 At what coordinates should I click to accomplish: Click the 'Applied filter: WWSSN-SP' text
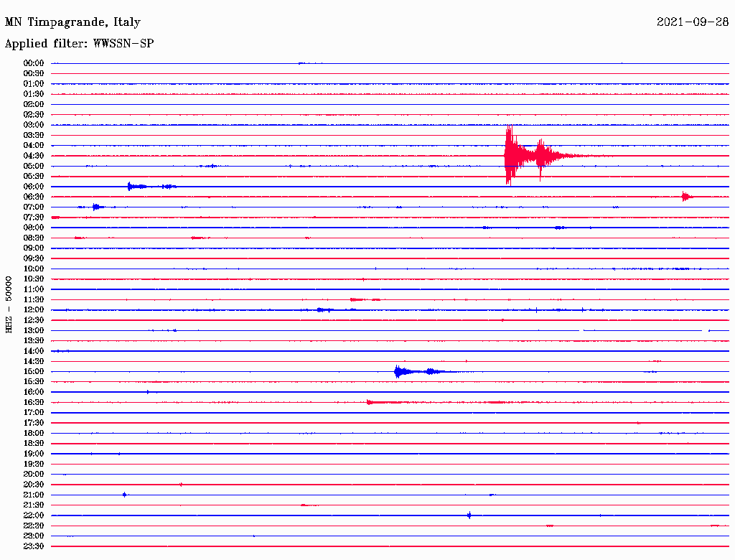79,44
